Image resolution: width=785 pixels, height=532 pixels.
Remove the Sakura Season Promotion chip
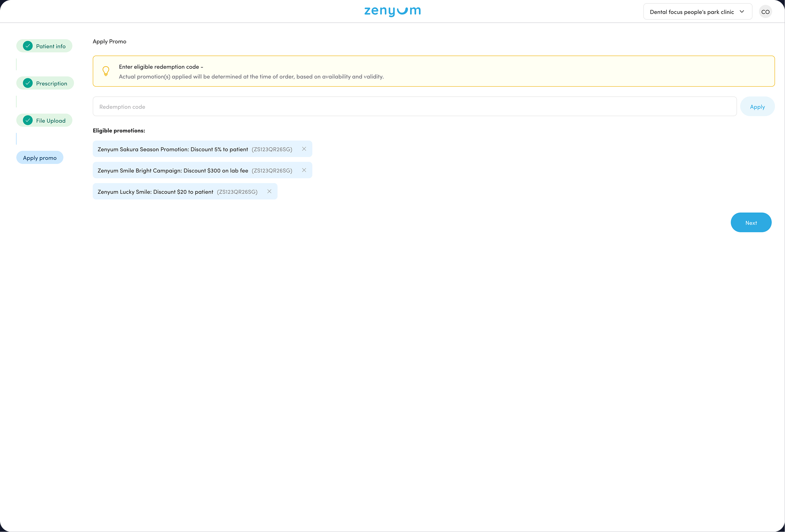point(304,149)
